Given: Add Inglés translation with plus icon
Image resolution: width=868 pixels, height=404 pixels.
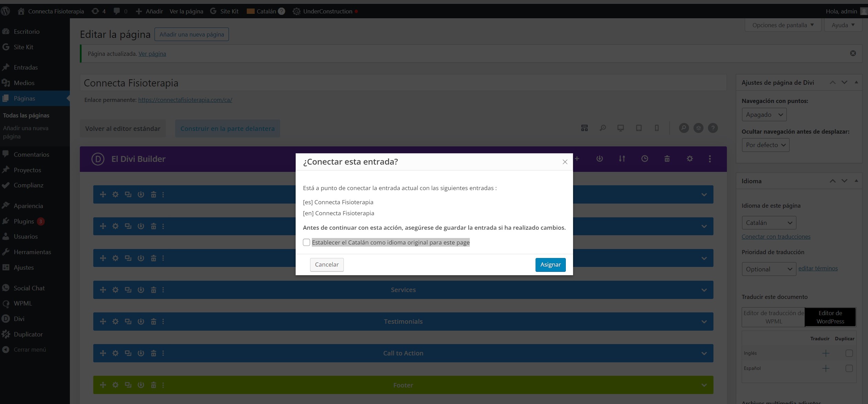Looking at the screenshot, I should click(x=825, y=353).
